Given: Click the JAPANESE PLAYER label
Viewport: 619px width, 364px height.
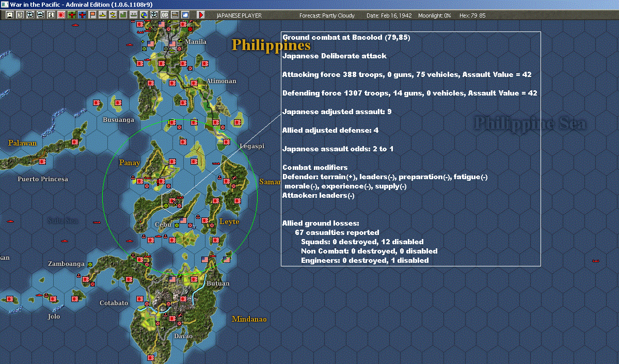Looking at the screenshot, I should [x=239, y=15].
